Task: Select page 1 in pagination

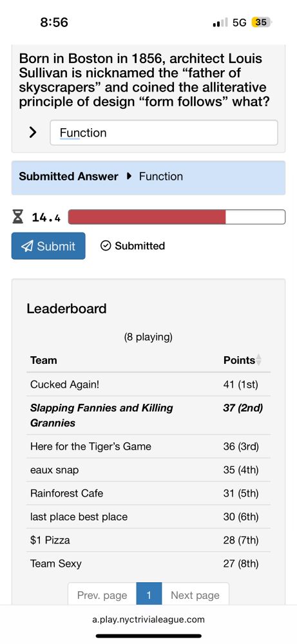Action: click(149, 594)
